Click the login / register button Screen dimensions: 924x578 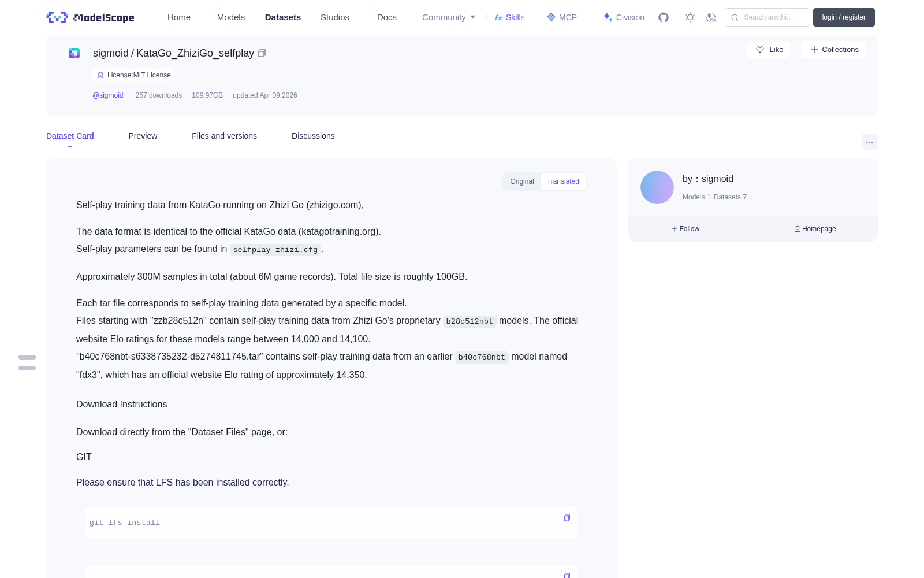click(844, 17)
